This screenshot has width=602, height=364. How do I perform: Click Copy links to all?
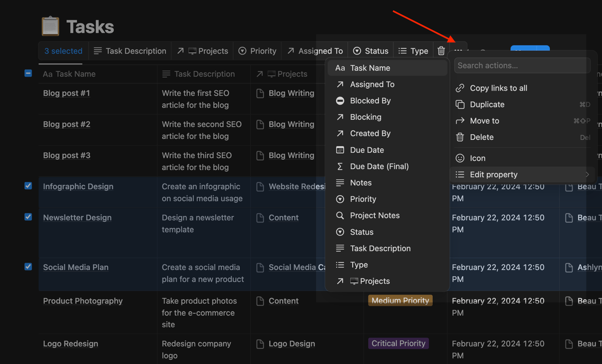522,88
